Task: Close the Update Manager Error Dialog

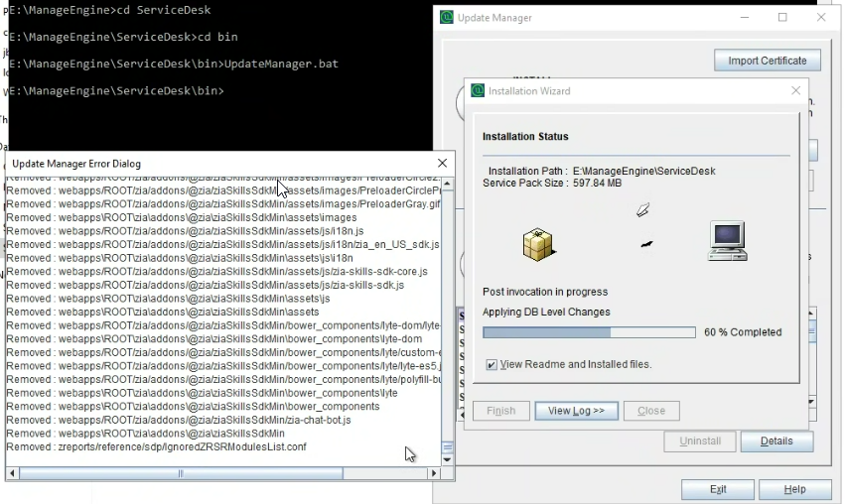Action: tap(442, 163)
